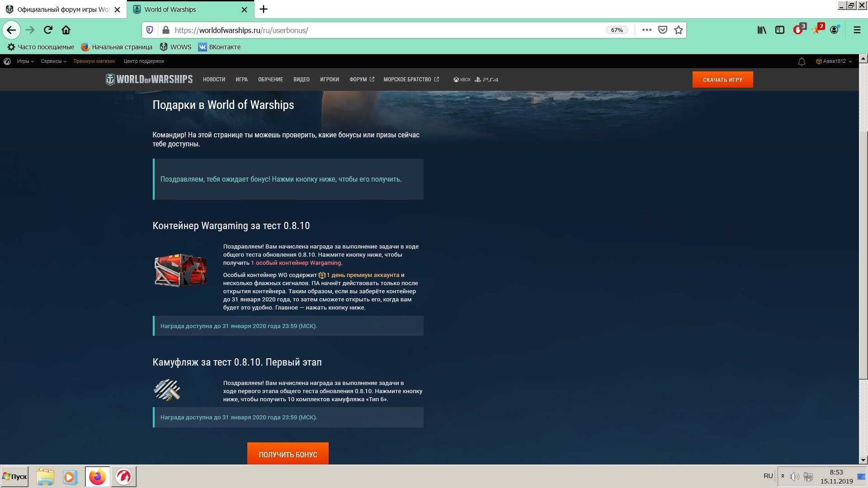Click the Firefox taskbar icon
868x488 pixels.
coord(97,477)
